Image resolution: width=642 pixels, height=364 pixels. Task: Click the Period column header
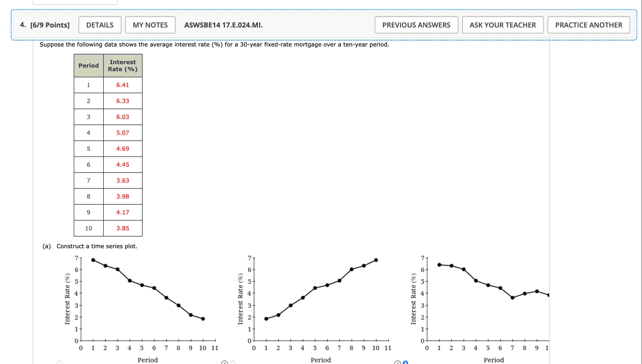[89, 66]
